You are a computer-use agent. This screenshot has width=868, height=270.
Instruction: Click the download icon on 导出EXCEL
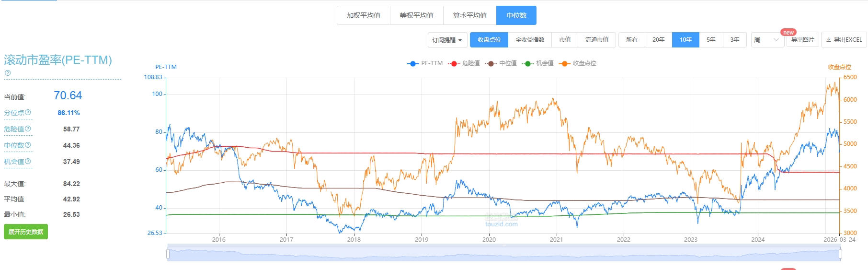click(829, 40)
